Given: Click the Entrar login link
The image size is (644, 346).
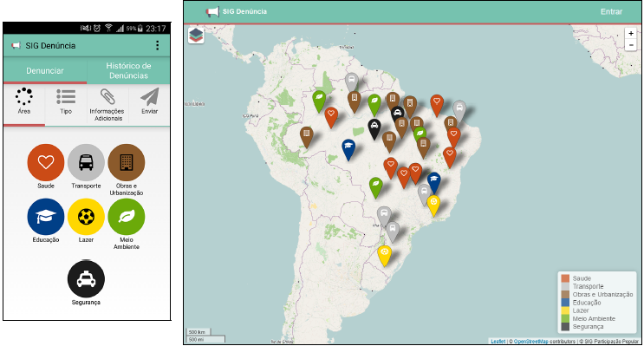Looking at the screenshot, I should pyautogui.click(x=611, y=11).
